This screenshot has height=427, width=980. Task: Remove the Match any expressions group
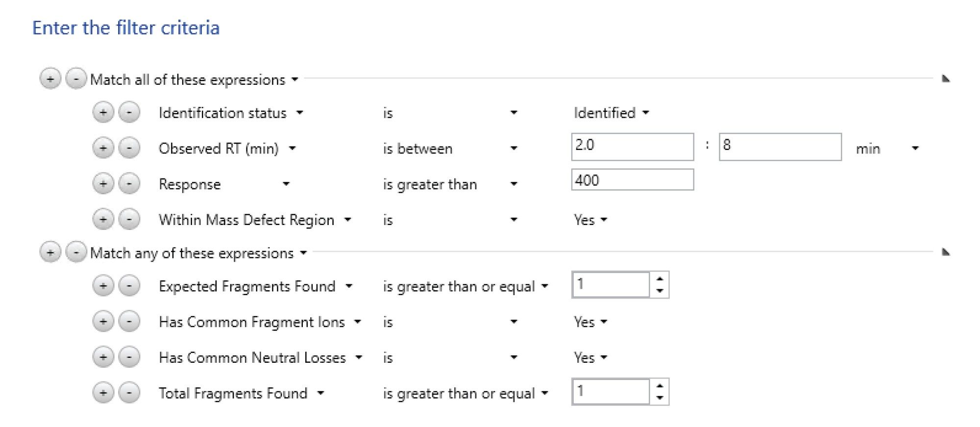76,252
